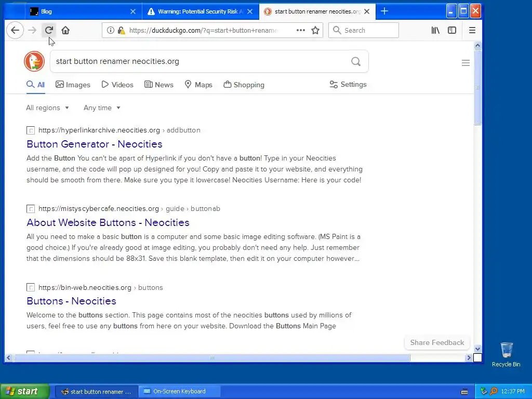Screen dimensions: 532x399
Task: Click the network tray icon
Action: click(484, 391)
